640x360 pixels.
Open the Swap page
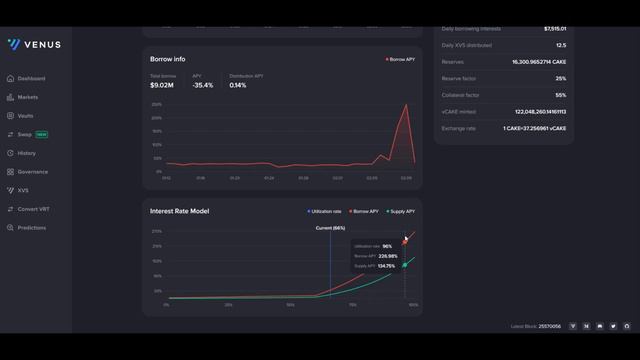pos(24,134)
